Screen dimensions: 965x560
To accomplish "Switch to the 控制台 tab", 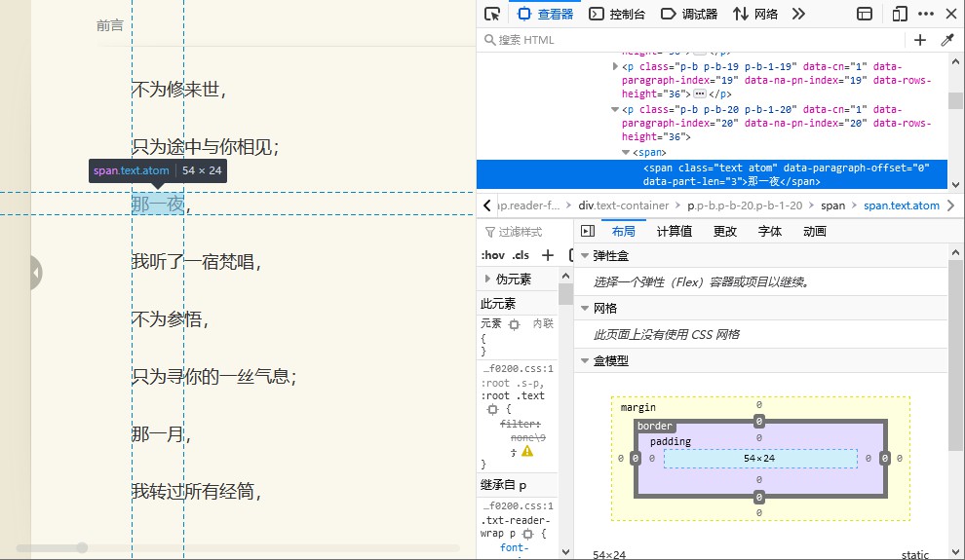I will click(617, 14).
